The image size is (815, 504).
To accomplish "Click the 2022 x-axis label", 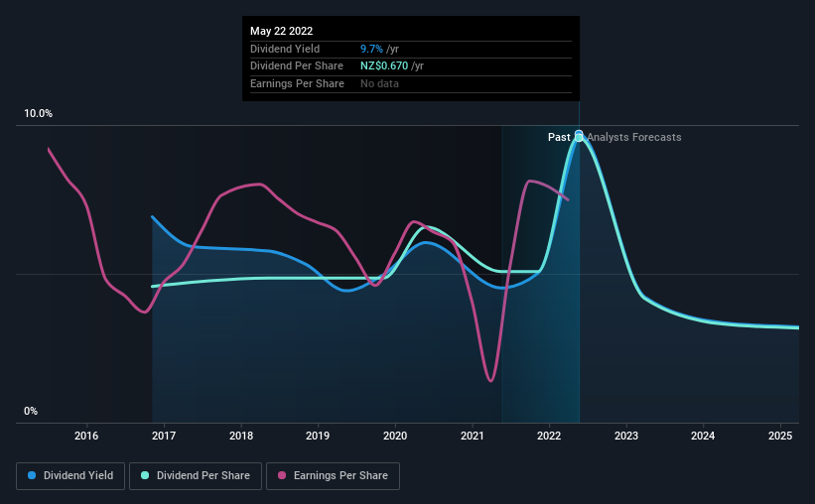I will [549, 436].
